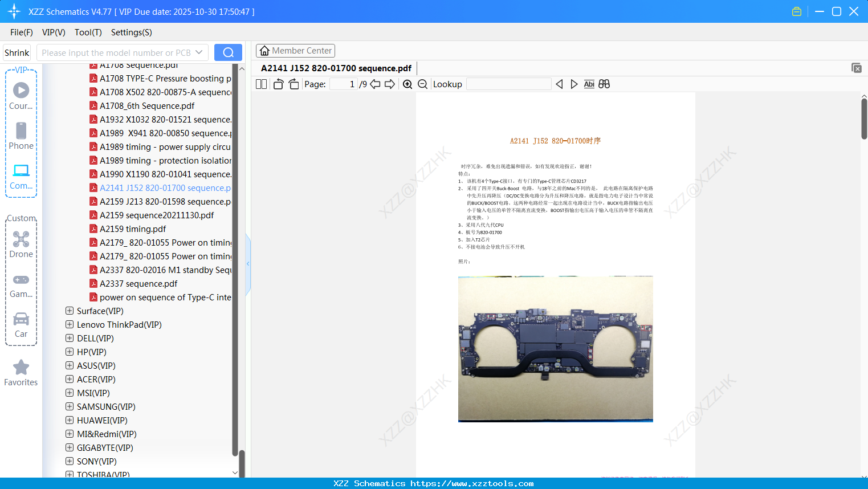Click the Lookup text field
The height and width of the screenshot is (489, 868).
pyautogui.click(x=509, y=84)
